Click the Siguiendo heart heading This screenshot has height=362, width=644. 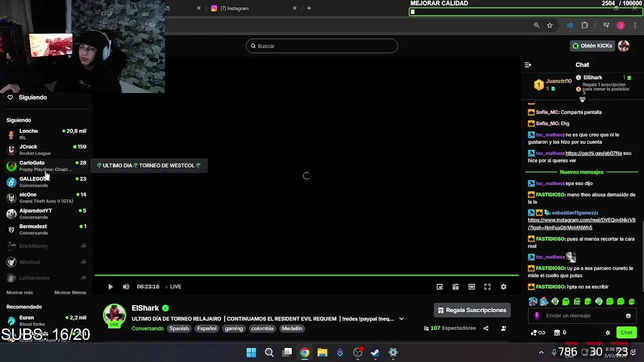27,98
